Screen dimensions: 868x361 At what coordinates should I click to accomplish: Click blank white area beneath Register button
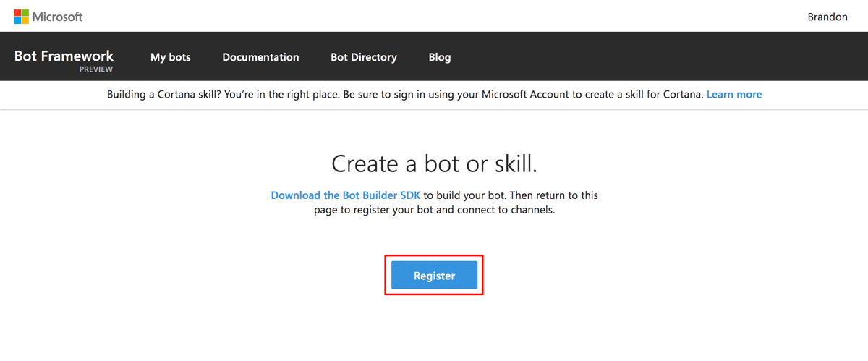[434, 326]
